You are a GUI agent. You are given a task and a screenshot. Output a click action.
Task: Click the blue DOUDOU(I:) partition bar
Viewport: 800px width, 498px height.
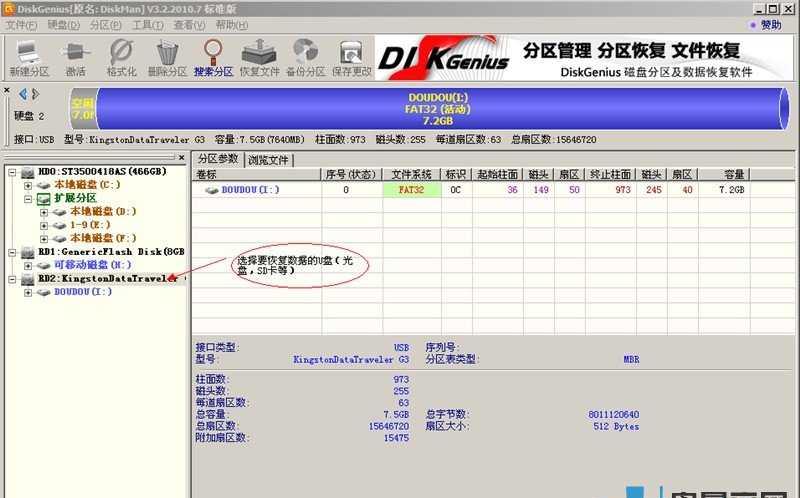[439, 109]
